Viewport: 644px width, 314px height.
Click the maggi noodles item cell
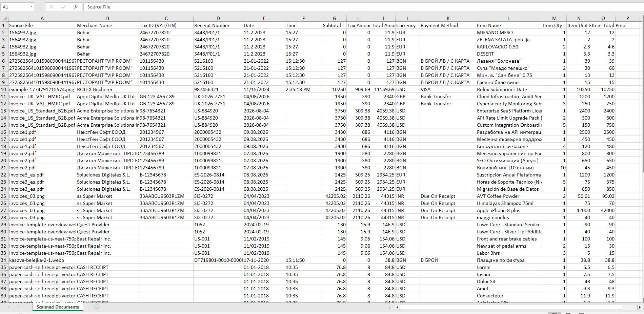[509, 217]
